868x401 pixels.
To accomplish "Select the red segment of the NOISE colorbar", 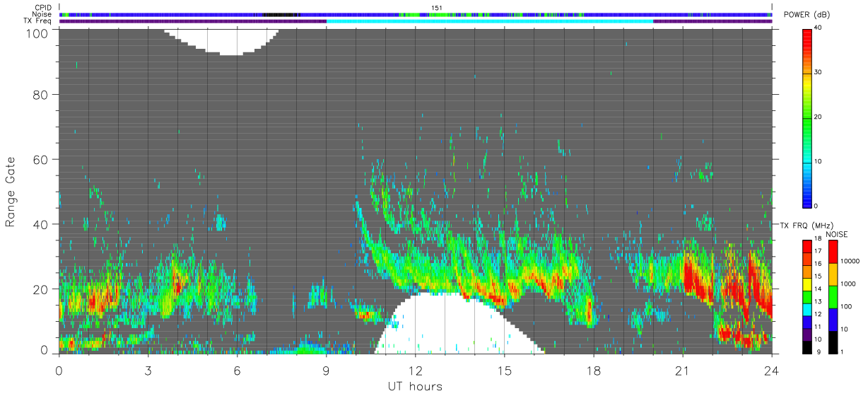I will click(x=833, y=252).
